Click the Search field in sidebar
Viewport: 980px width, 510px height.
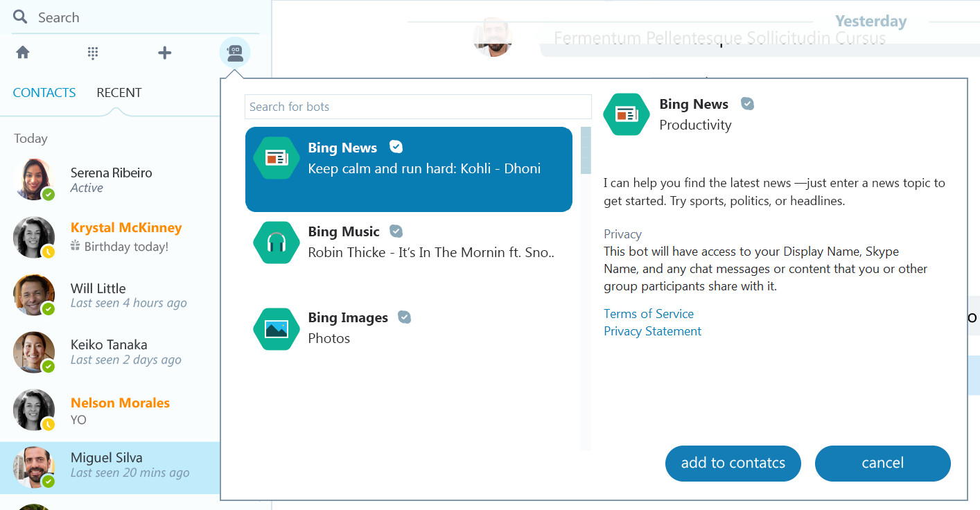click(135, 17)
